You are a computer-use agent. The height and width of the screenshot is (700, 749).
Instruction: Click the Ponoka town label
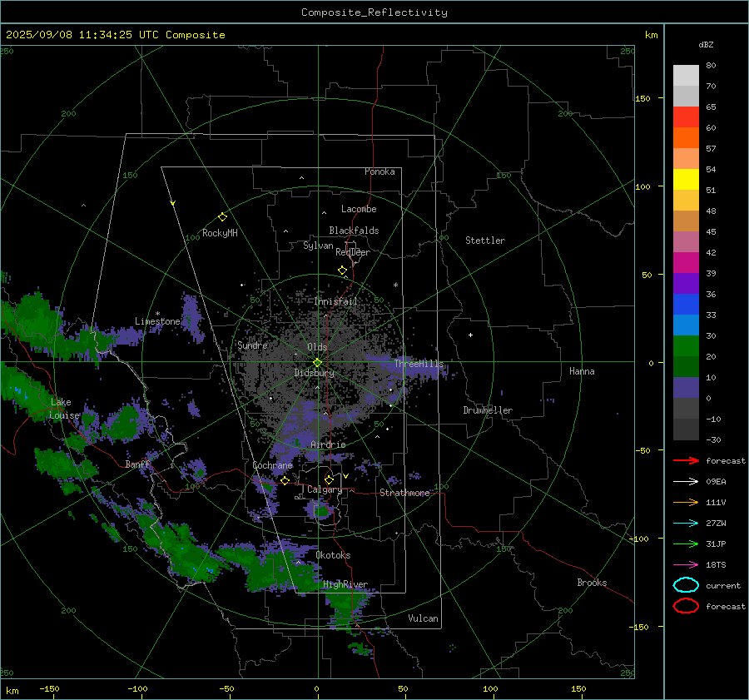pos(379,171)
